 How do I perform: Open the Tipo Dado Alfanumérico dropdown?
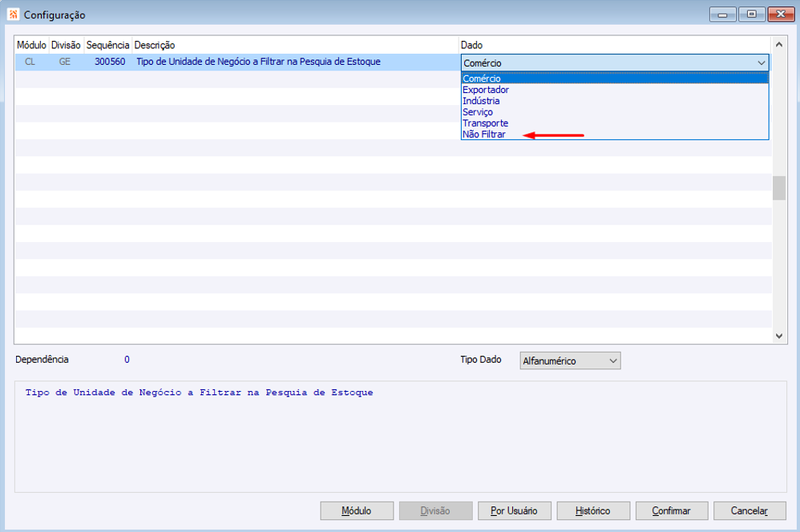570,361
